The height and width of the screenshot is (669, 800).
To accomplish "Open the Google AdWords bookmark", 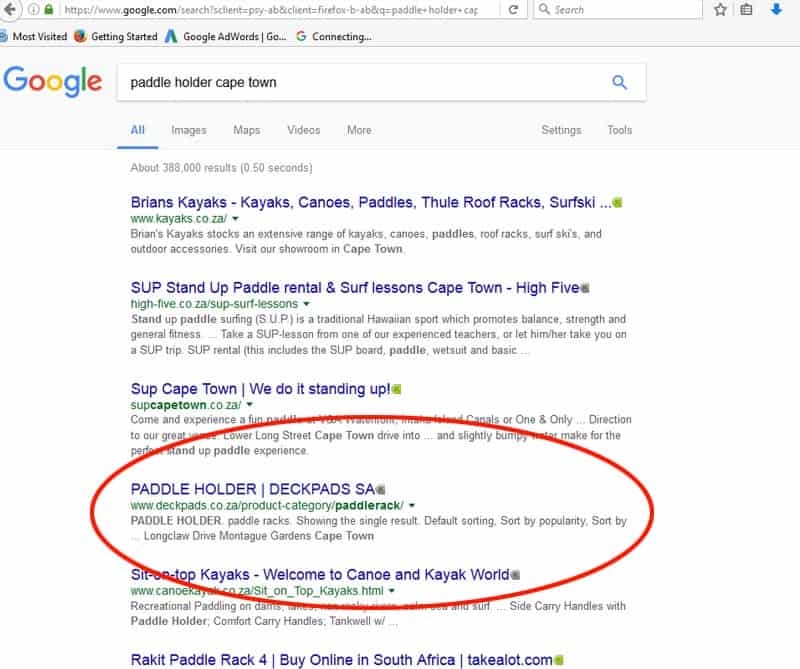I will [226, 36].
